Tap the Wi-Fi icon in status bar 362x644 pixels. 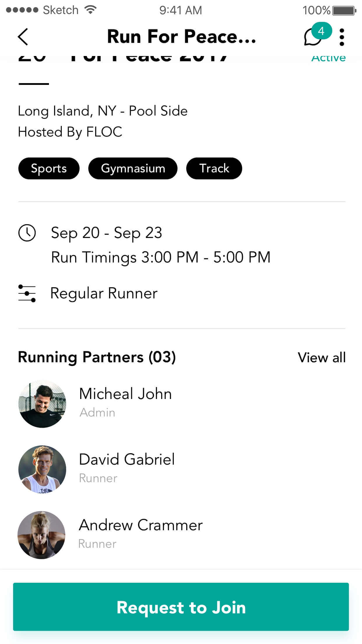pyautogui.click(x=91, y=10)
